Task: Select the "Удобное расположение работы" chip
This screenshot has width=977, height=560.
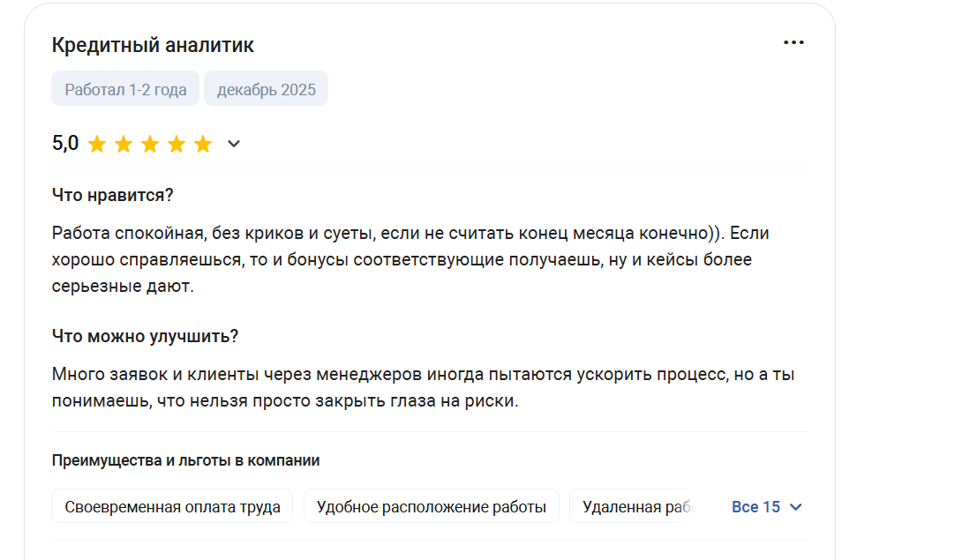Action: click(x=432, y=507)
